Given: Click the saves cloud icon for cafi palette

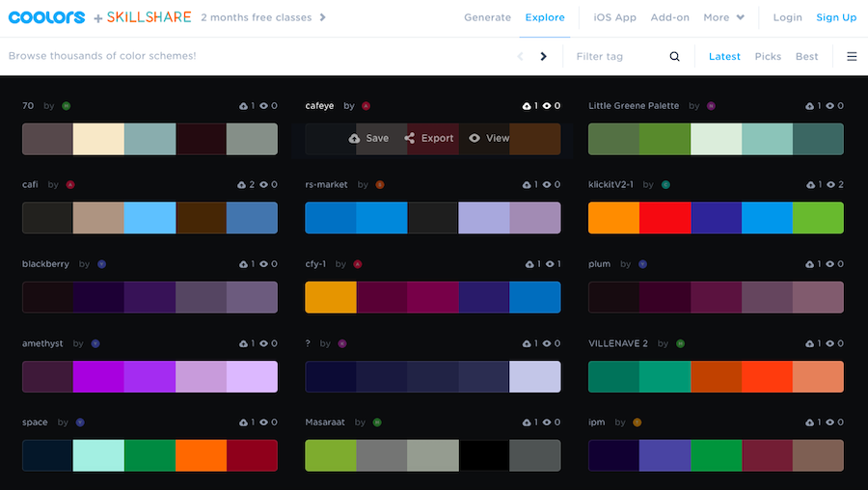Looking at the screenshot, I should click(241, 185).
